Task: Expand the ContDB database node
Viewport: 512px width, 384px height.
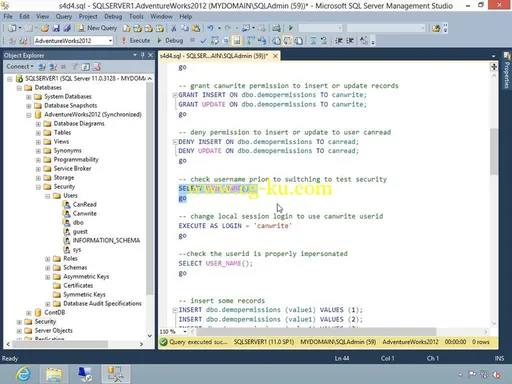Action: pyautogui.click(x=29, y=313)
